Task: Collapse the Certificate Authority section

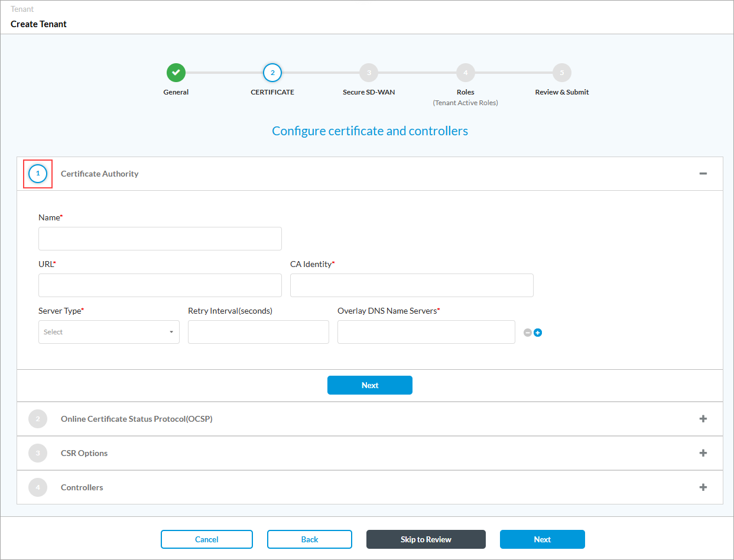Action: pos(703,174)
